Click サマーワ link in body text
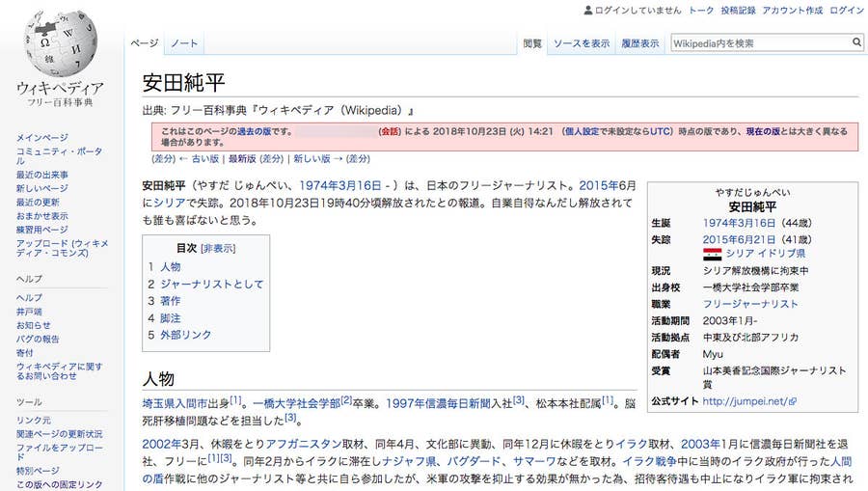The width and height of the screenshot is (868, 491). click(x=534, y=462)
